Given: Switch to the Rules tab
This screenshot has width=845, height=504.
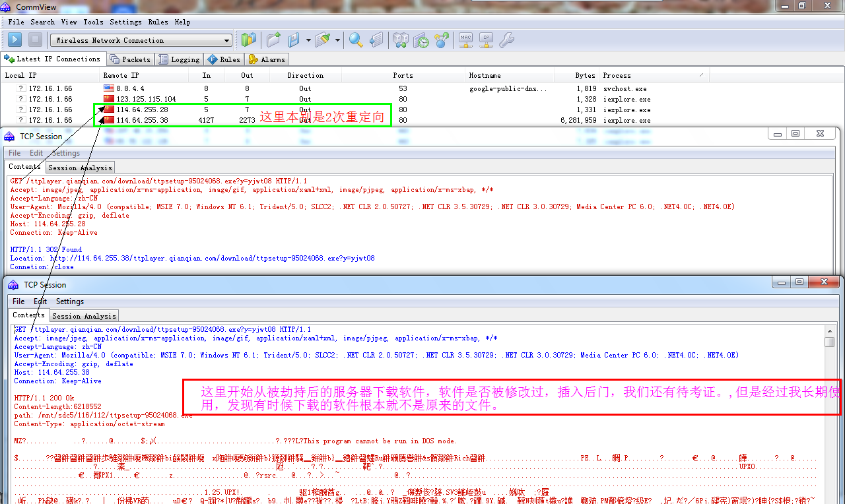Looking at the screenshot, I should point(224,59).
